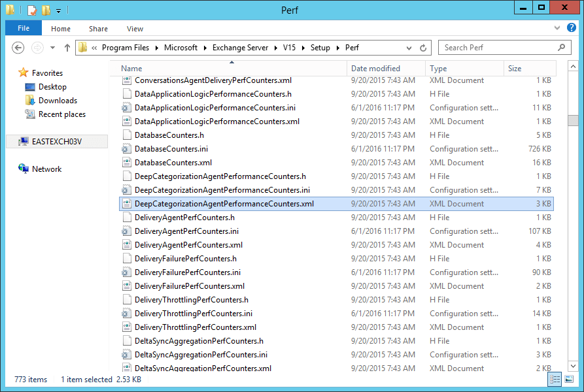Select Favorites in navigation pane
The width and height of the screenshot is (584, 392).
pyautogui.click(x=47, y=73)
